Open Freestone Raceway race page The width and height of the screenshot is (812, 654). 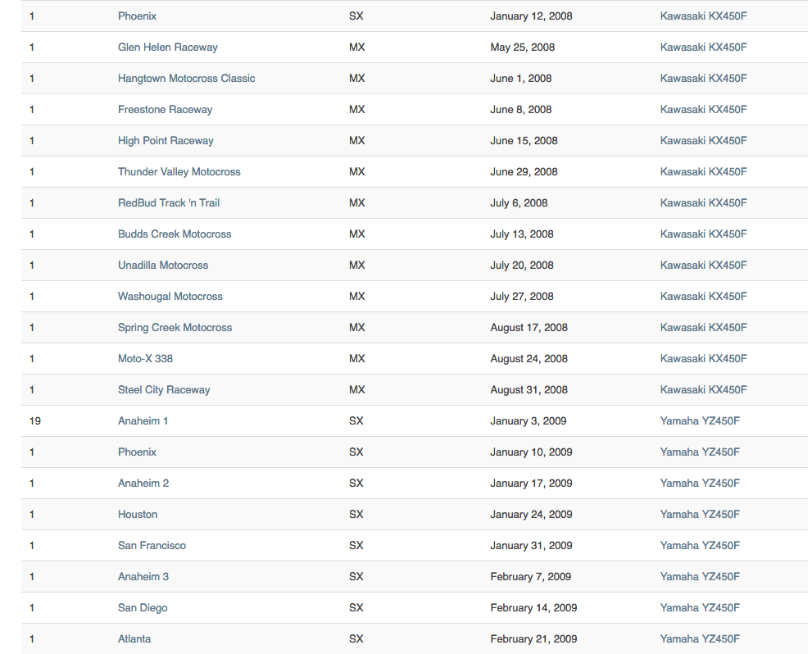[x=165, y=110]
